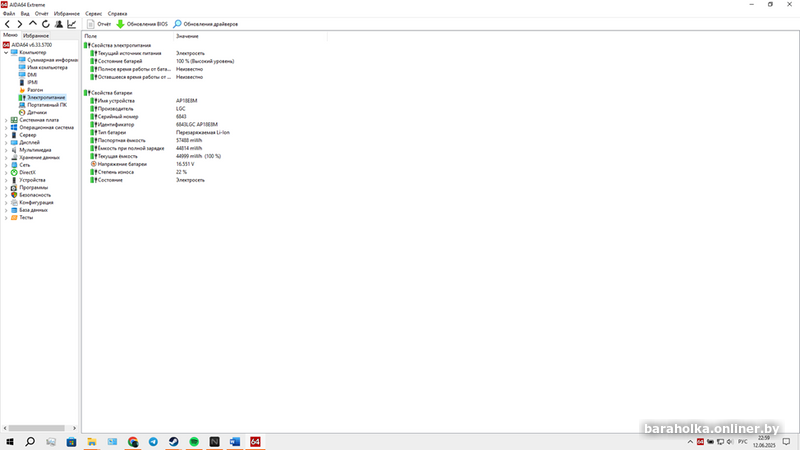Open Steam from the taskbar
The height and width of the screenshot is (450, 800).
pyautogui.click(x=173, y=442)
